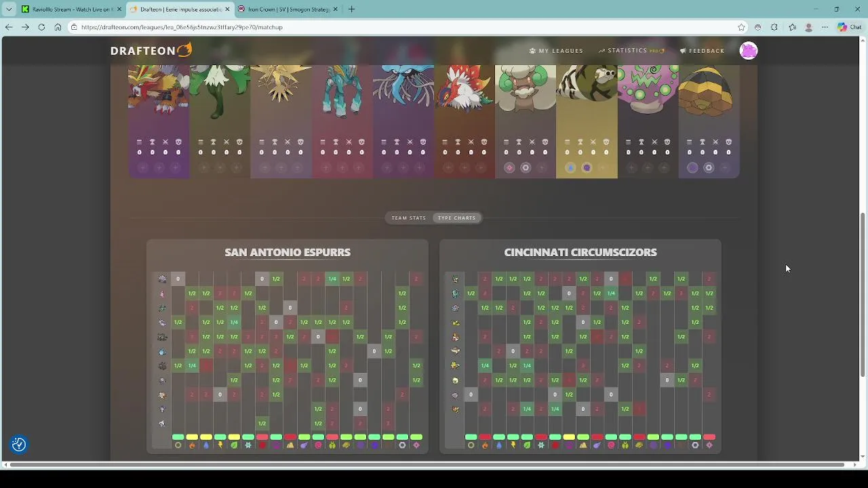Click the Grass type icon under San Antonio chart
This screenshot has width=868, height=488.
(234, 445)
